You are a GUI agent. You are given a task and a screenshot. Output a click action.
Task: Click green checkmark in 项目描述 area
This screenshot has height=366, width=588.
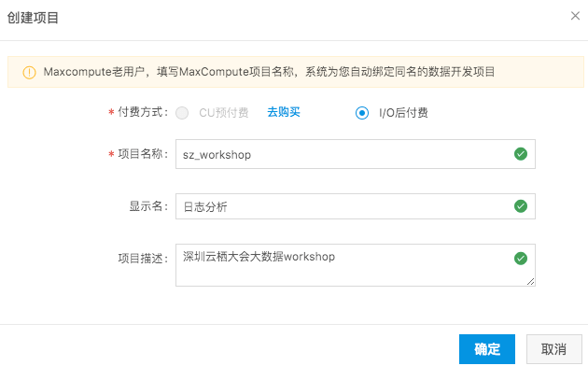coord(521,258)
